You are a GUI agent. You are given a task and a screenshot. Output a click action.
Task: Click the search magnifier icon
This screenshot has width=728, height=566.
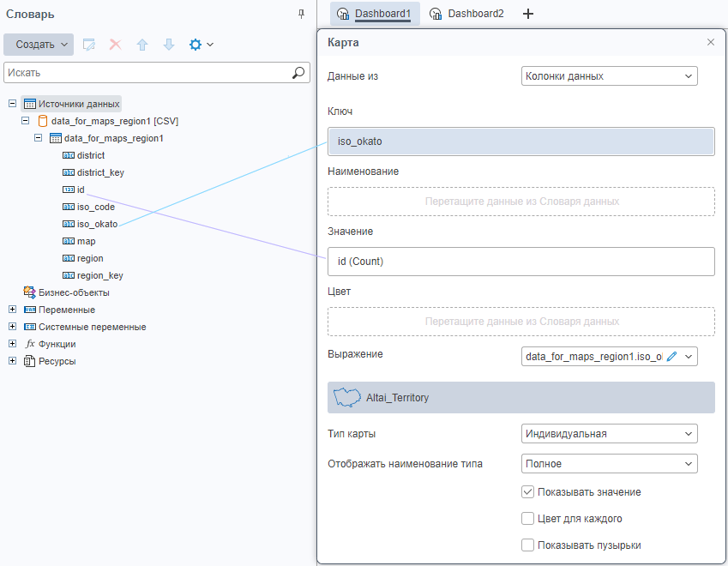coord(298,73)
